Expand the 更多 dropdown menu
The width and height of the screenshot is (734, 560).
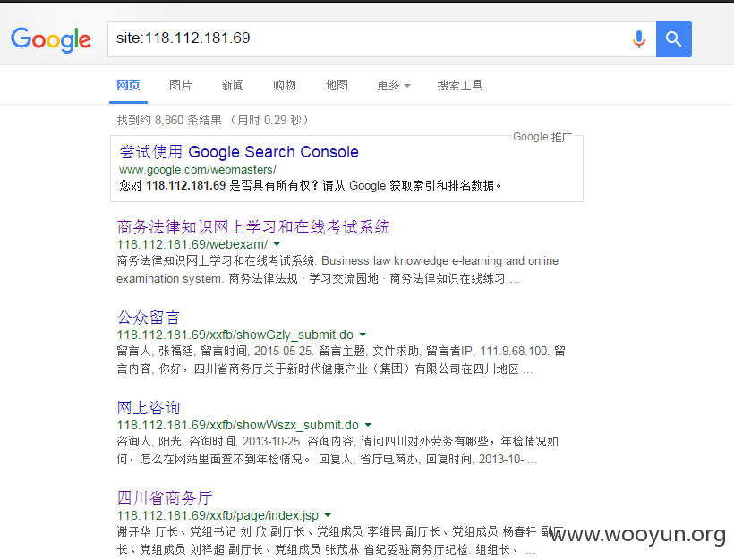tap(394, 85)
